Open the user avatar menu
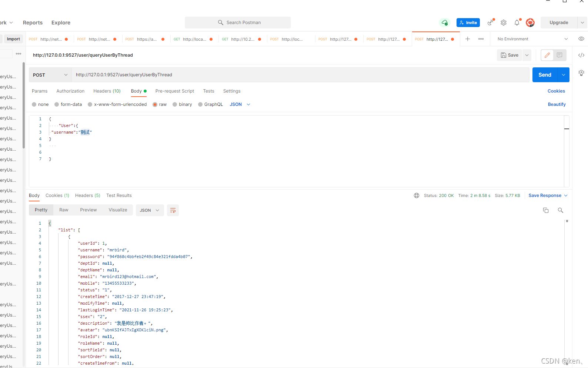The width and height of the screenshot is (588, 368). pyautogui.click(x=530, y=23)
